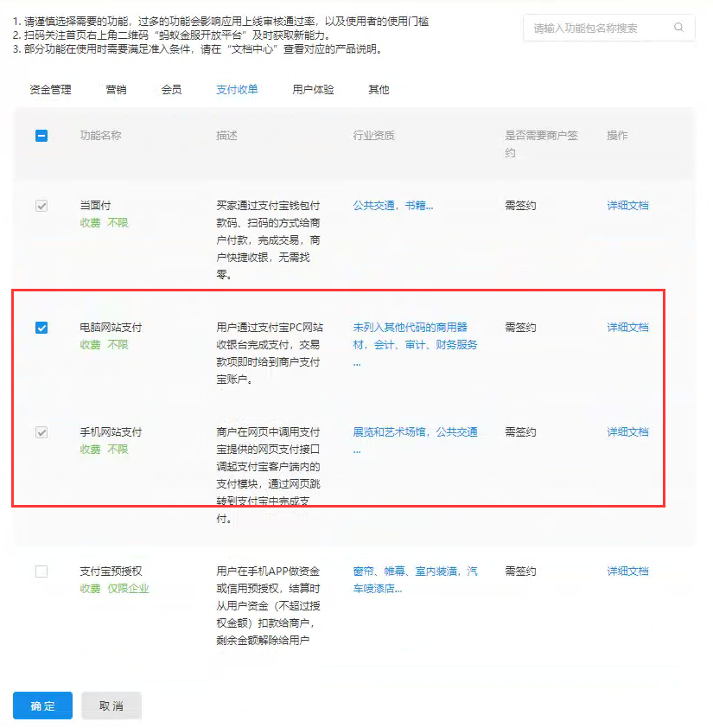This screenshot has width=713, height=728.
Task: Open the 营销 tab
Action: click(x=116, y=90)
